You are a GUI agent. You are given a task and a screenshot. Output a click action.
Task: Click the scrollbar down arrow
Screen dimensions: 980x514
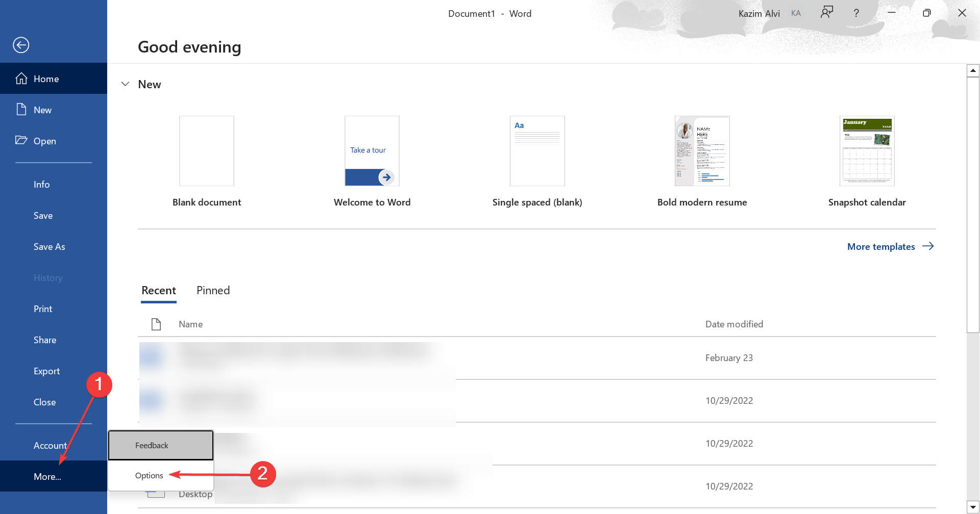pos(973,507)
